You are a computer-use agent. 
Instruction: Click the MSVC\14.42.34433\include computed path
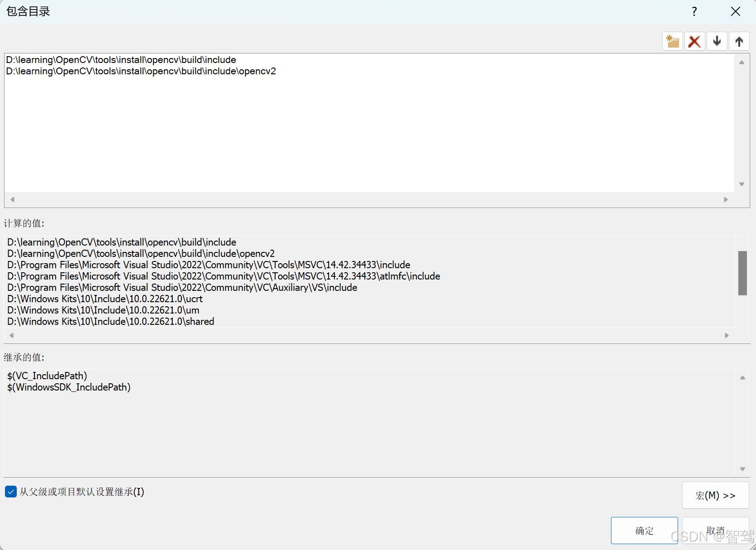[x=209, y=265]
